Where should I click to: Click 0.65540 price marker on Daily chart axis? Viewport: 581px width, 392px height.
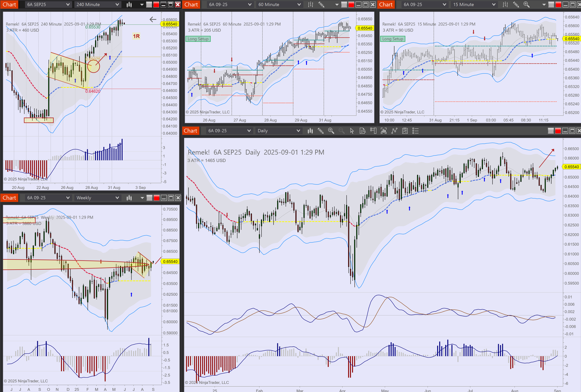[x=571, y=167]
